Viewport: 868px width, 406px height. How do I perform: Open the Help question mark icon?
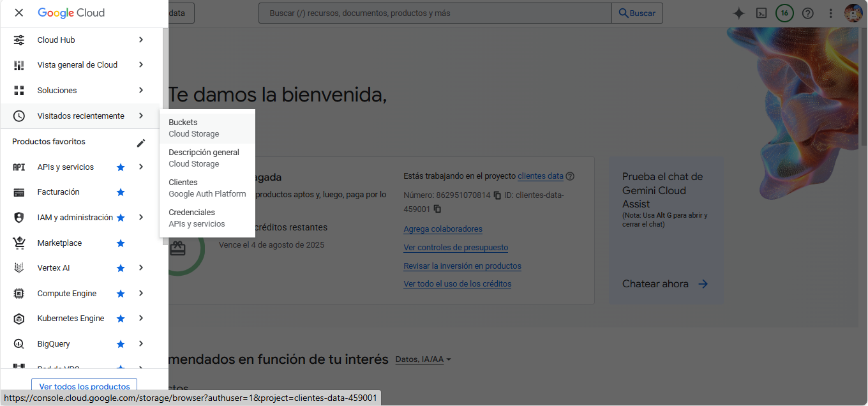click(x=808, y=13)
